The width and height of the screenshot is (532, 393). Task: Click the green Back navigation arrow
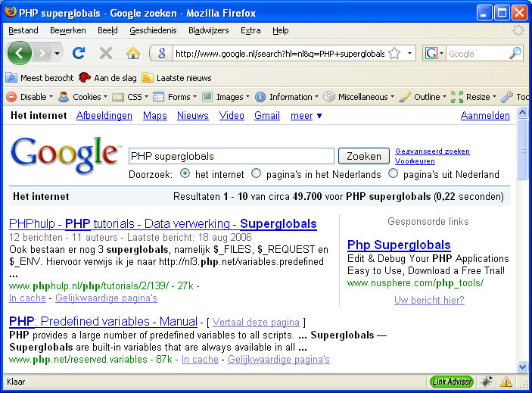click(x=20, y=53)
